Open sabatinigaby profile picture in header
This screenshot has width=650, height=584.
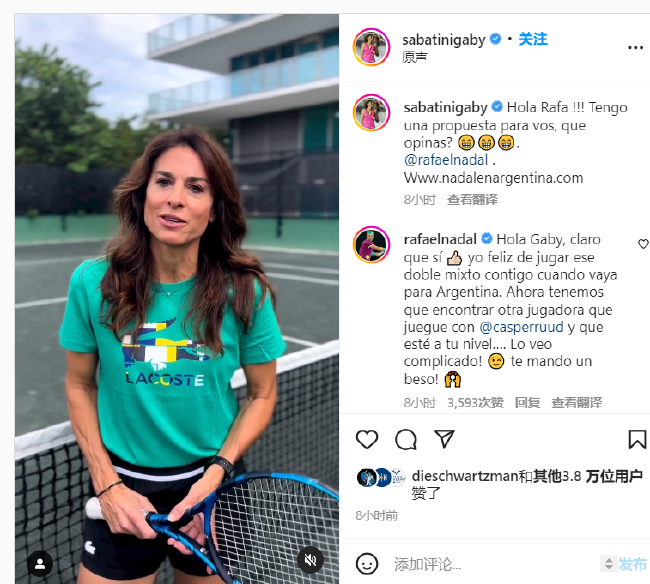tap(371, 47)
